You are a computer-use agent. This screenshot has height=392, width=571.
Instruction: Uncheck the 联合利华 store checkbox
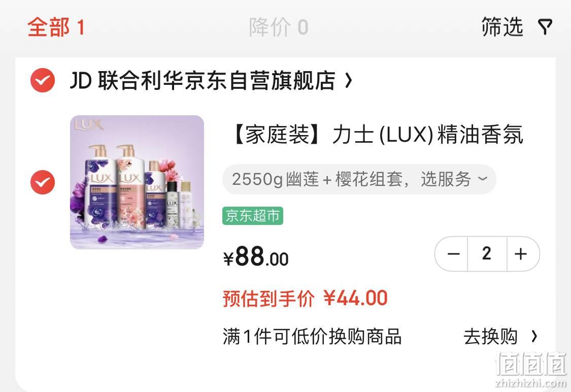click(43, 80)
